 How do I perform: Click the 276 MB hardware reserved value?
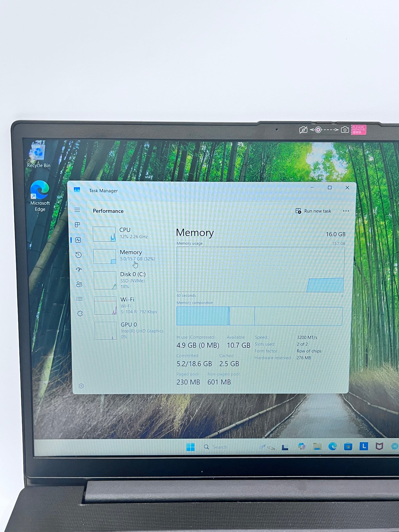click(x=304, y=358)
